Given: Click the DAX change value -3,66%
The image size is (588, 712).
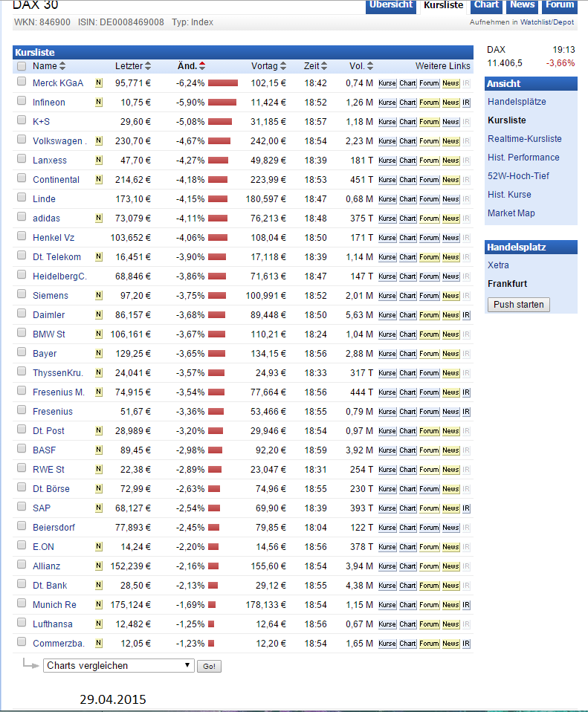Looking at the screenshot, I should click(560, 63).
